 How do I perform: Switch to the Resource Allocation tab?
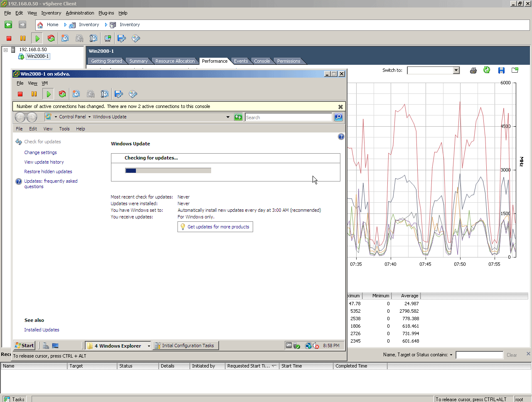tap(175, 61)
